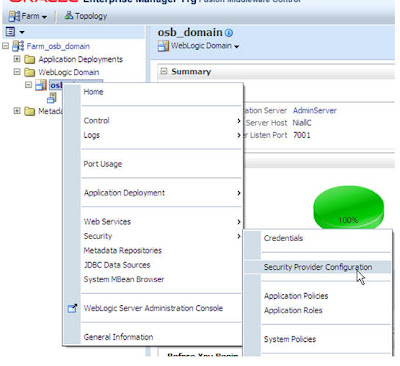Select Application Deployments folder label
This screenshot has height=366, width=400.
[x=81, y=59]
